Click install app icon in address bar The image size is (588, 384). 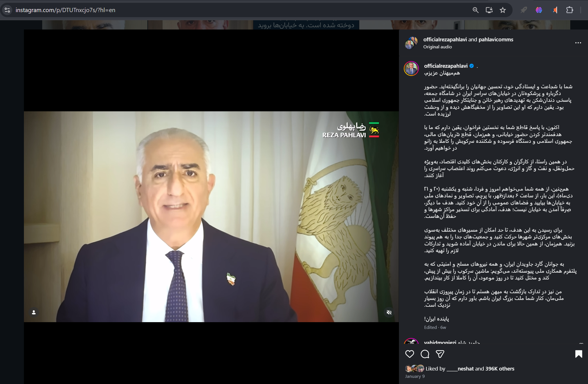(x=489, y=10)
